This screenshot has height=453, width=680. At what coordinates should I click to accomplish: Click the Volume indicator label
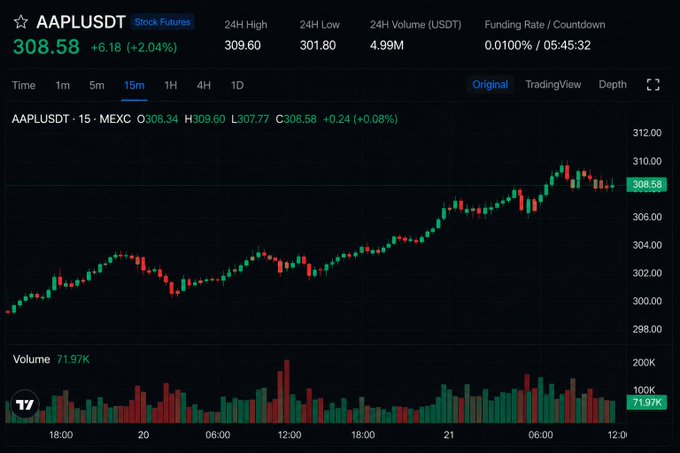(x=31, y=359)
